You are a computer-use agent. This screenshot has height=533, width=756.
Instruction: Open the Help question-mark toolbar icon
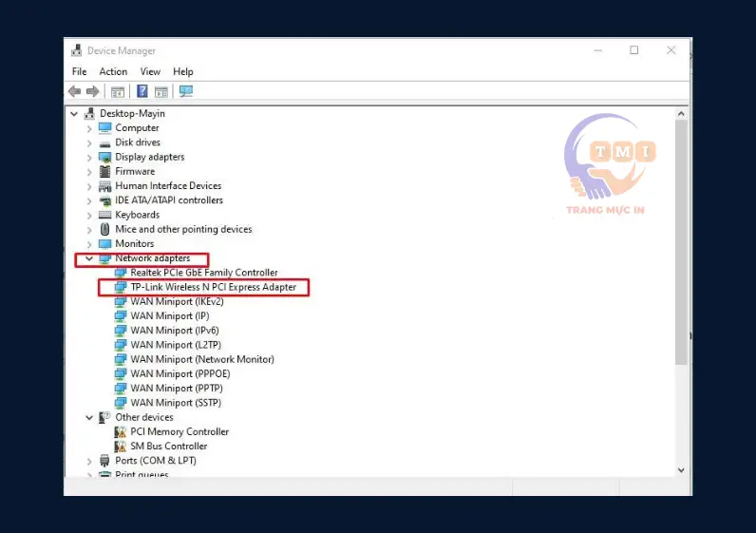click(142, 91)
